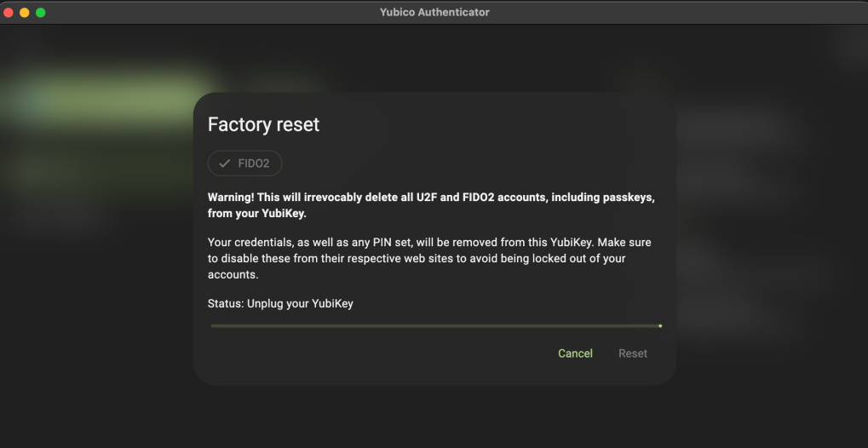Click the Yubico Authenticator window title
Viewport: 868px width, 448px height.
point(434,13)
